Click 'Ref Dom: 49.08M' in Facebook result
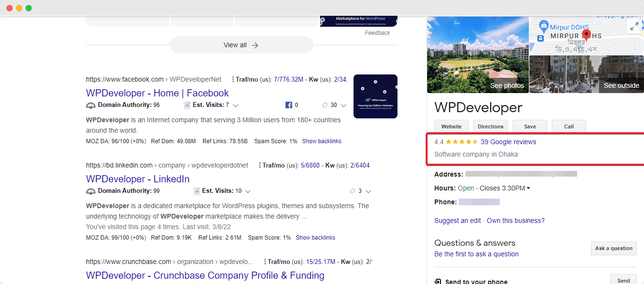644x284 pixels. [x=173, y=141]
